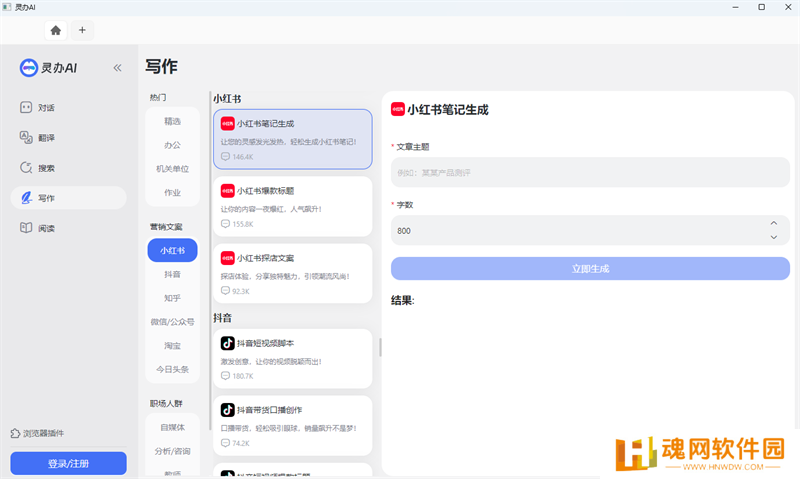Image resolution: width=800 pixels, height=479 pixels.
Task: Click the 职场人群 section heading
Action: (166, 404)
